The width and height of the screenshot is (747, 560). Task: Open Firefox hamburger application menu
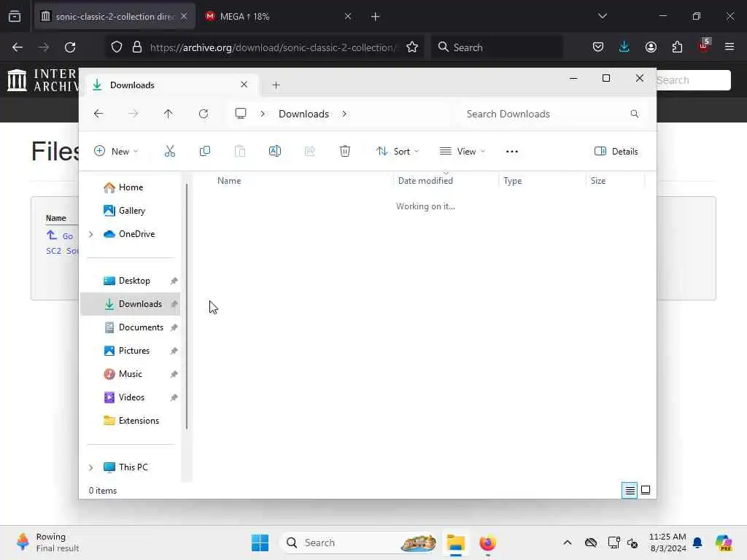pyautogui.click(x=729, y=47)
